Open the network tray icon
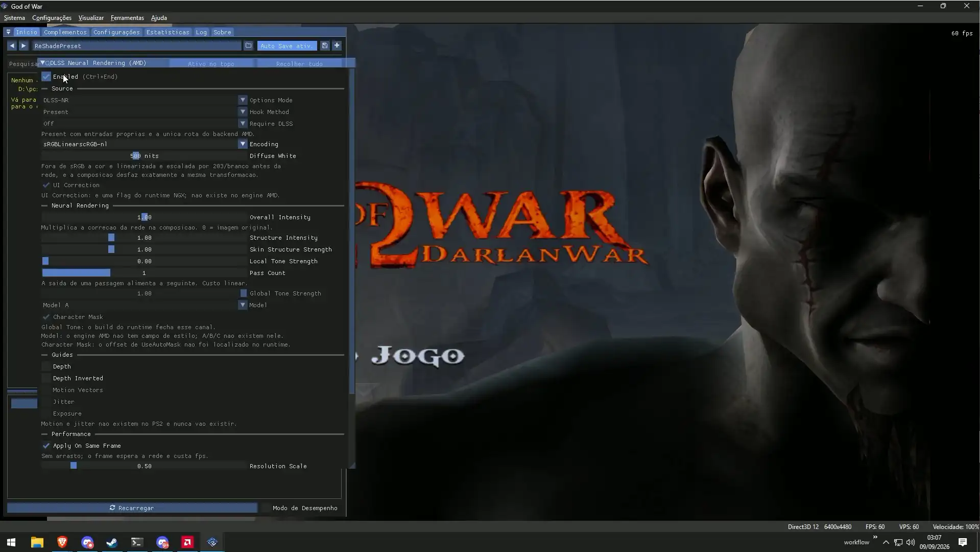Viewport: 980px width, 552px height. [898, 542]
